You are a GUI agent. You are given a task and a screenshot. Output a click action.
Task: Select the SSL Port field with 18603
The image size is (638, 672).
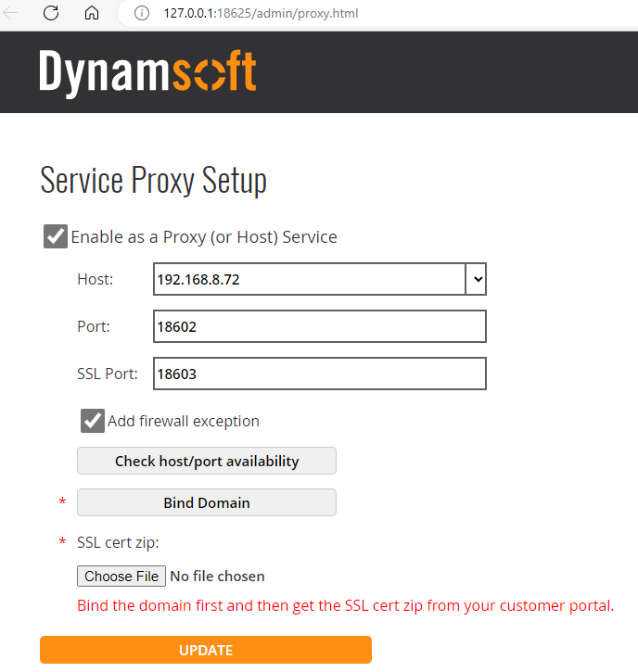click(319, 374)
